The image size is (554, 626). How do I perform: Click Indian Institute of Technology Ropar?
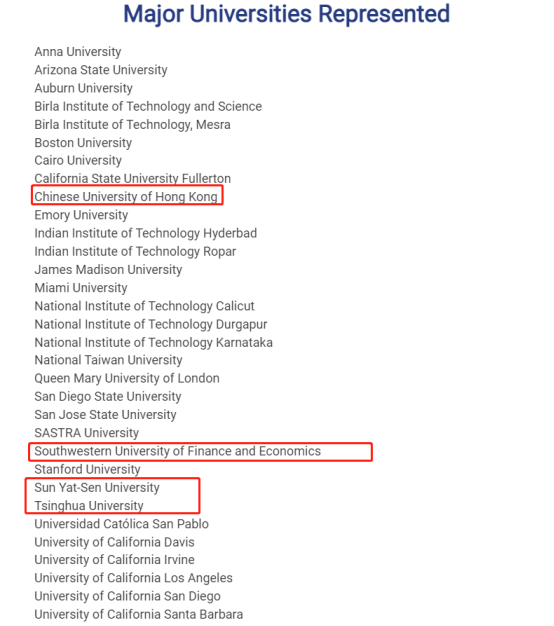click(135, 252)
